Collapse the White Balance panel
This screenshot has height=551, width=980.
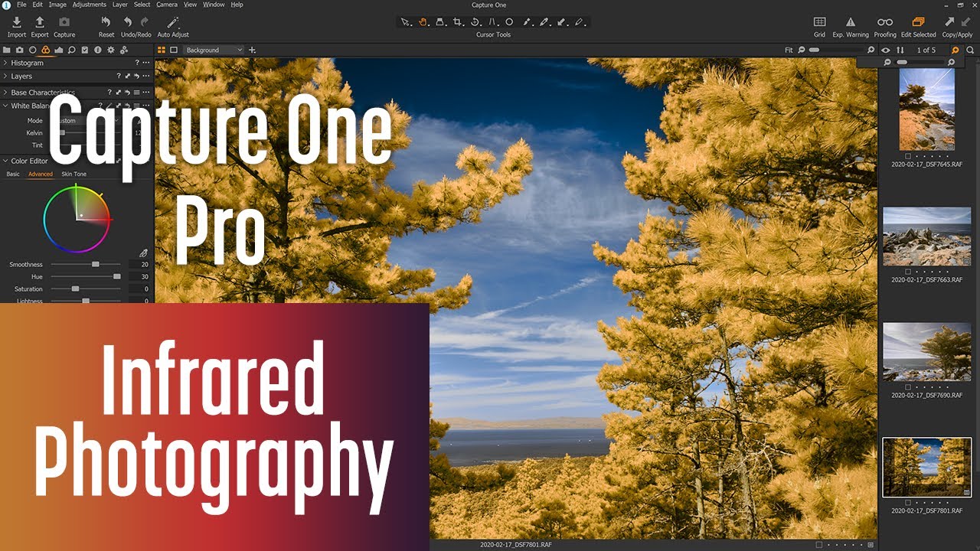pos(5,106)
